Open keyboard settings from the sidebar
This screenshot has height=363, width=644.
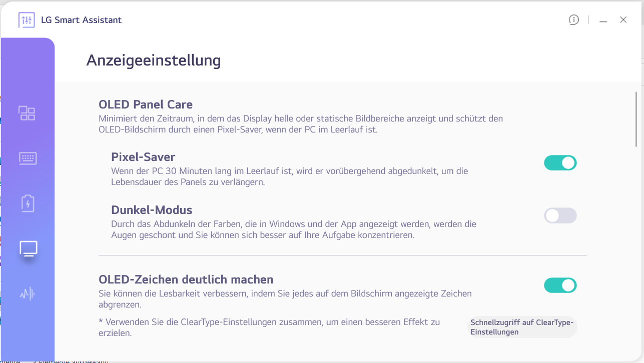point(28,158)
